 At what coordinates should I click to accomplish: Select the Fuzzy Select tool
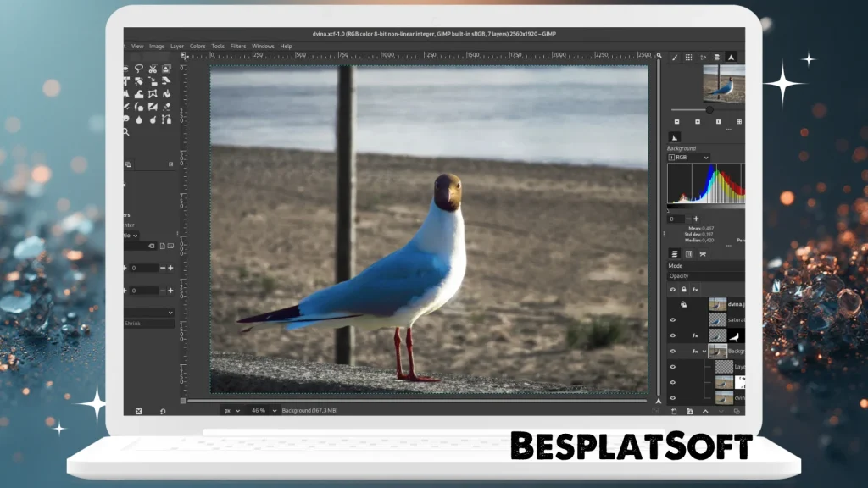coord(125,69)
